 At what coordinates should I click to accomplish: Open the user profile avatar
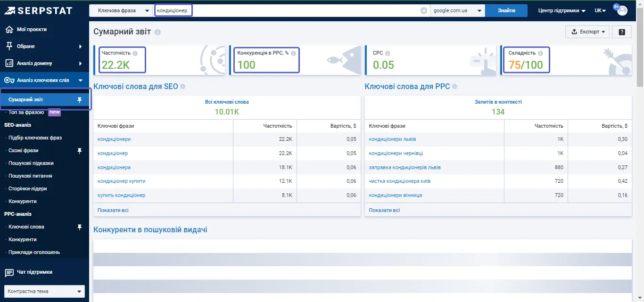tap(622, 10)
